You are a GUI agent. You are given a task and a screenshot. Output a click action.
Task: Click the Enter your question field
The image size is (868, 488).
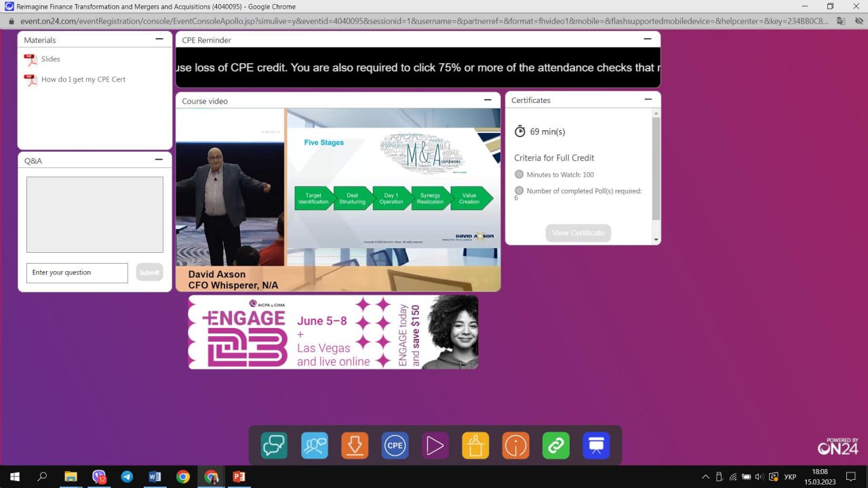tap(77, 272)
